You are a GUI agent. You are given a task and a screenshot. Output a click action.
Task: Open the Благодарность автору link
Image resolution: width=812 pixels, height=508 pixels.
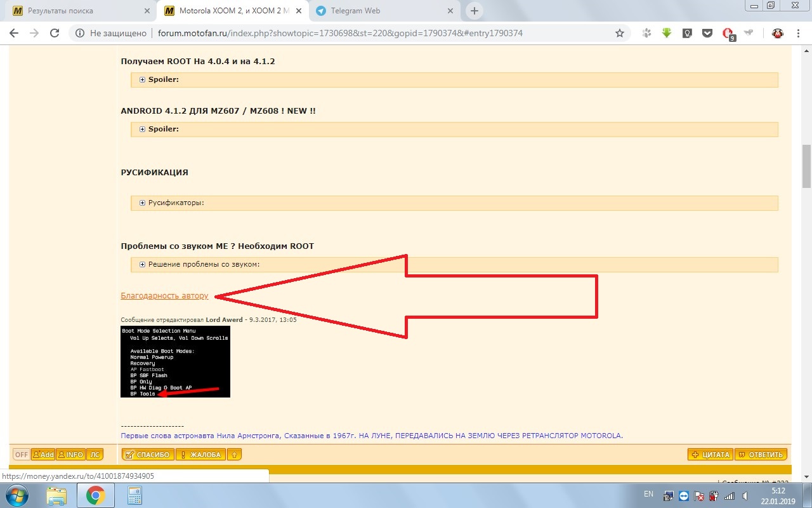pyautogui.click(x=164, y=296)
